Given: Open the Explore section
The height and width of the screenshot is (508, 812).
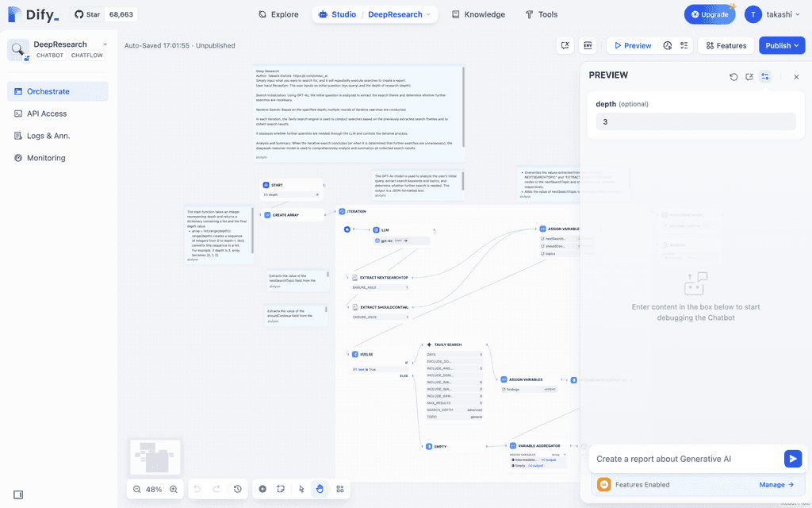Looking at the screenshot, I should click(278, 13).
